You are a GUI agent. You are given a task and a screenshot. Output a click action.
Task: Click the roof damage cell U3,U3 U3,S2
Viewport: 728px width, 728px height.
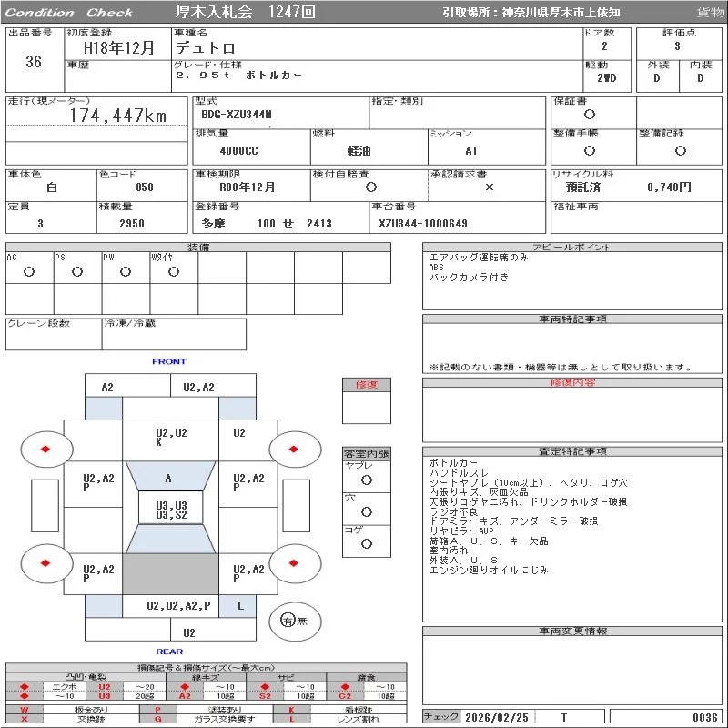pos(171,508)
